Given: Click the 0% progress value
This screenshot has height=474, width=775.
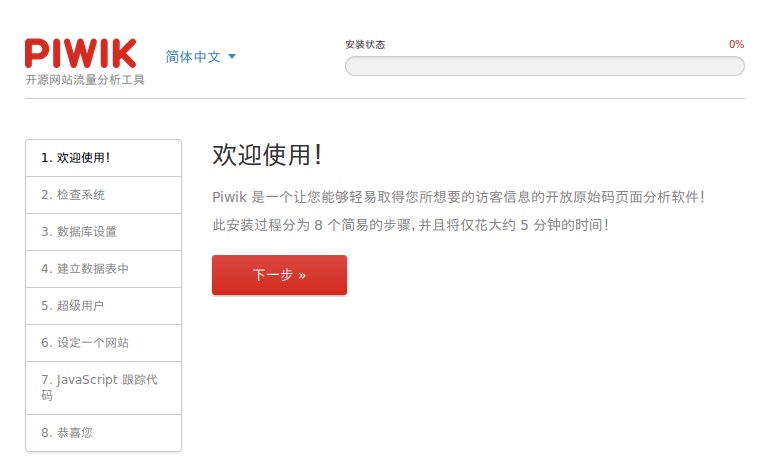Looking at the screenshot, I should point(736,44).
